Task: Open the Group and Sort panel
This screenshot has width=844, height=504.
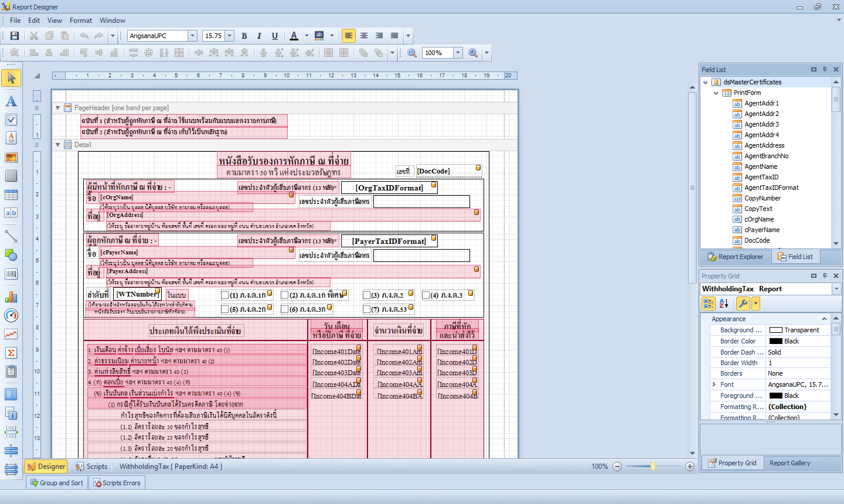Action: (57, 483)
